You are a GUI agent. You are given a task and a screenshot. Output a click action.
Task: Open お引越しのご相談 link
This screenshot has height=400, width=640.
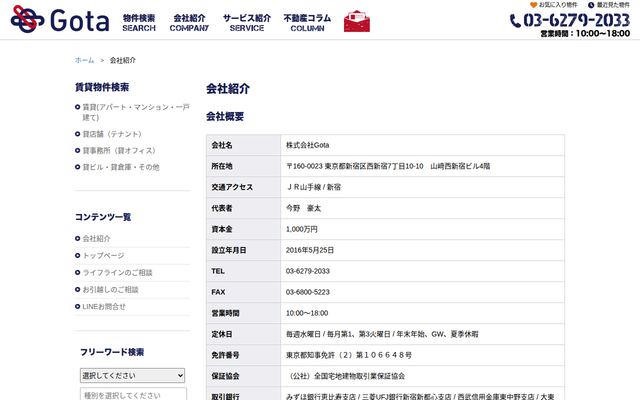click(110, 290)
